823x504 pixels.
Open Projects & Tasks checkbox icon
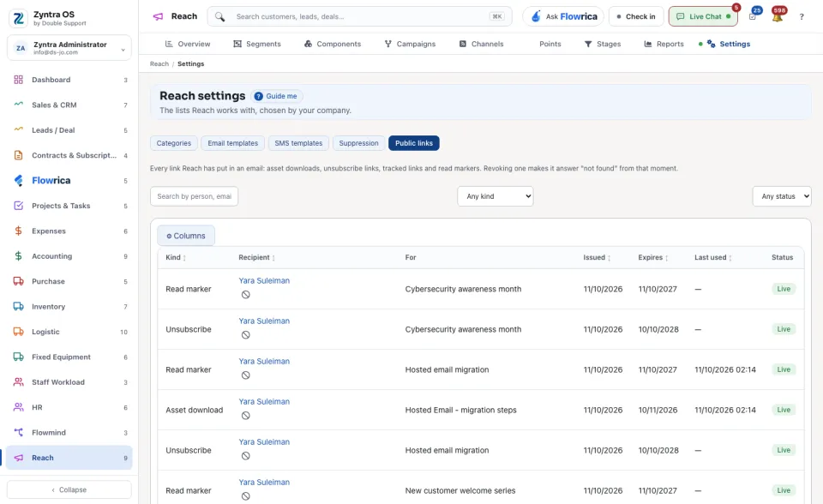[18, 206]
